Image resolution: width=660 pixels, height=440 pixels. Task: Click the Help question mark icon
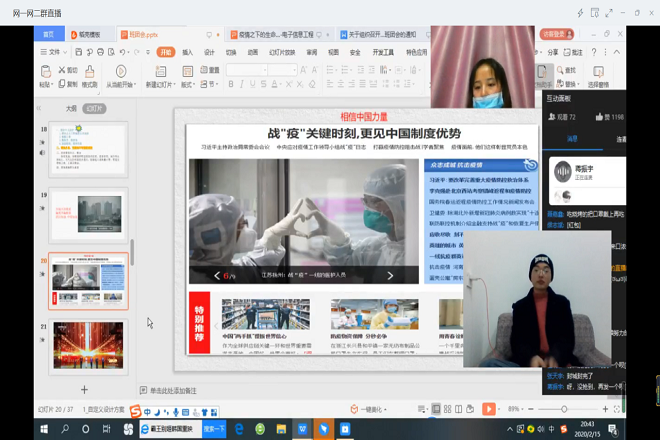pos(594,52)
